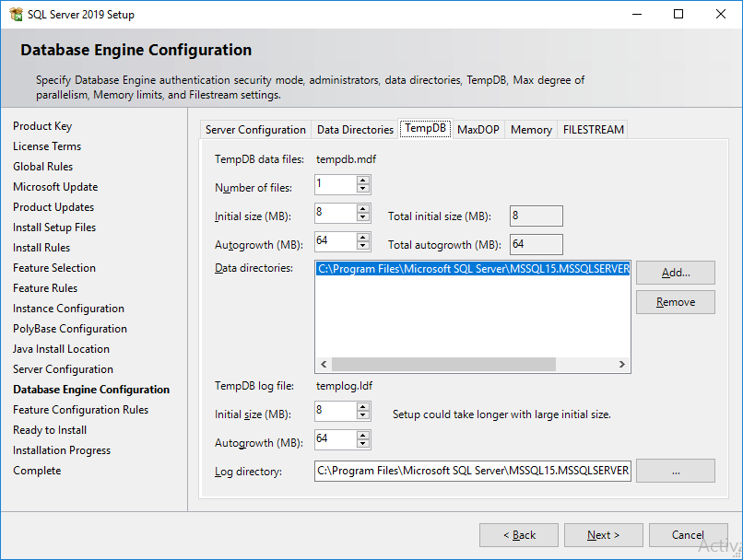743x560 pixels.
Task: Maximize the SQL Server Setup window
Action: click(x=678, y=14)
